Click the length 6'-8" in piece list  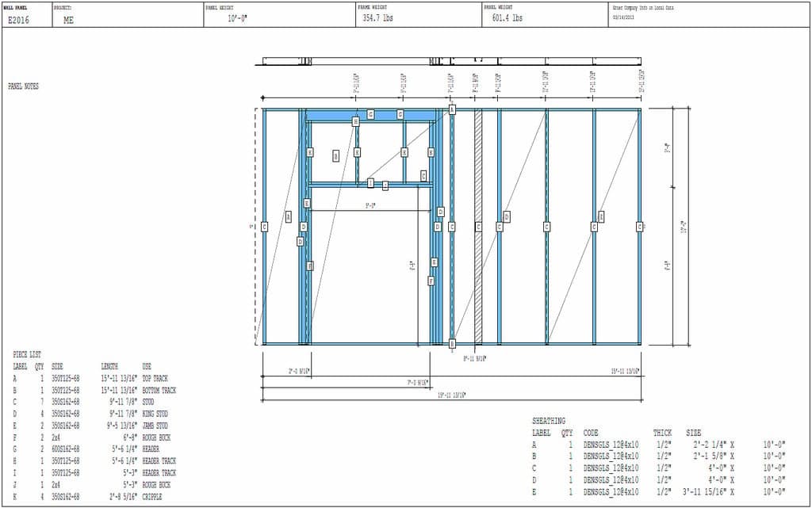(130, 437)
